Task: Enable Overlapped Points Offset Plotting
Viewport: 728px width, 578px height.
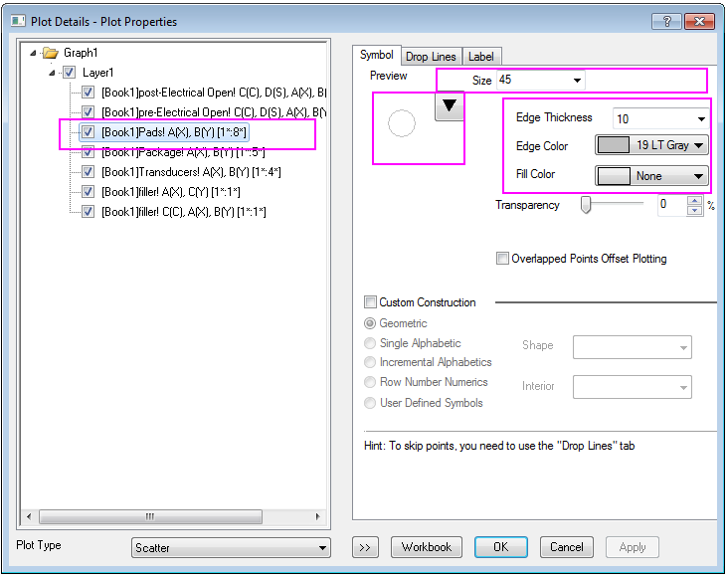Action: pos(502,259)
